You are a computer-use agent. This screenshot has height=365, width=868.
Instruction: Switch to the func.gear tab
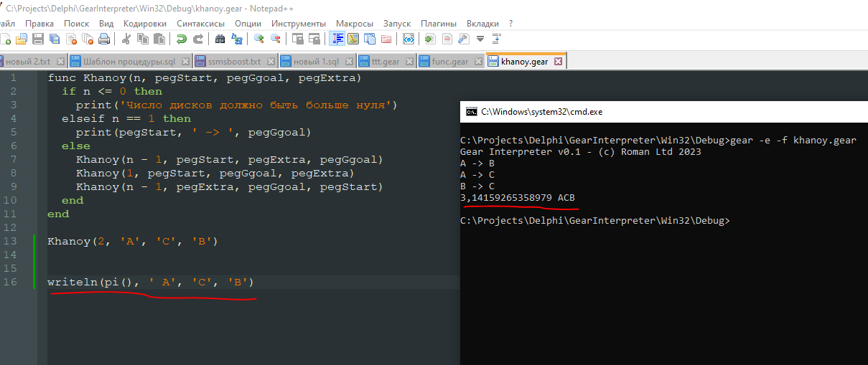point(449,62)
